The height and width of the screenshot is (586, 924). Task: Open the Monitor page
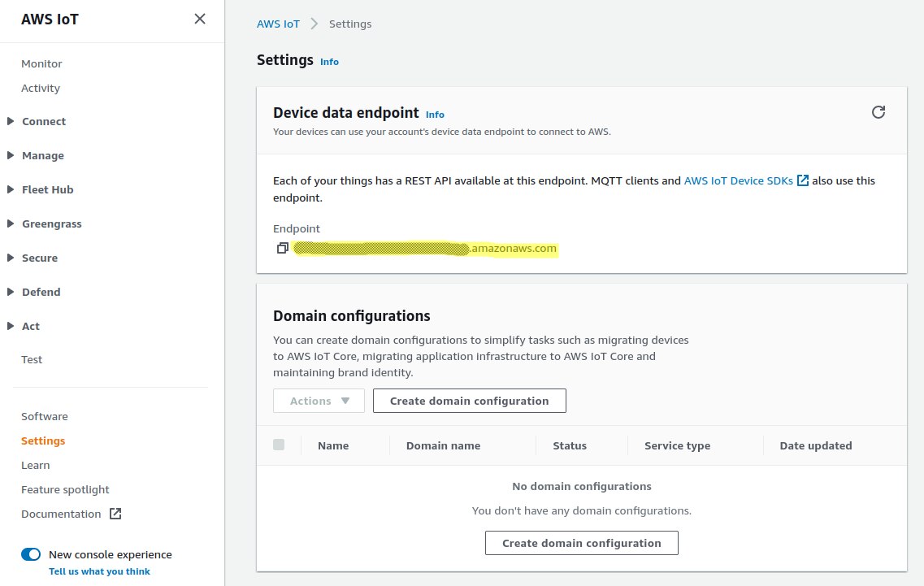41,63
